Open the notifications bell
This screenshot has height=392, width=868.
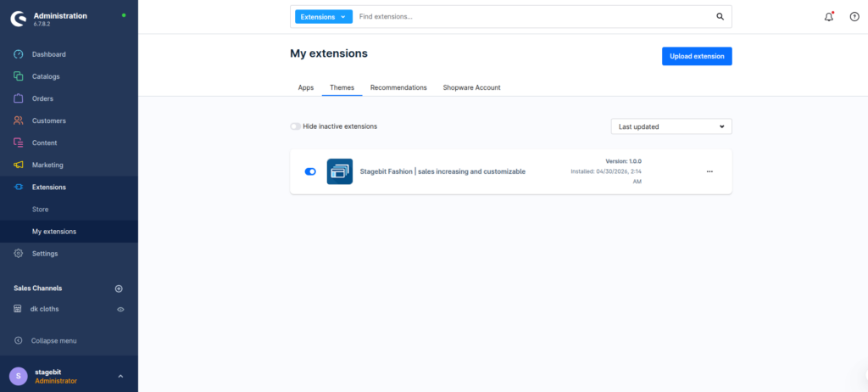point(829,17)
